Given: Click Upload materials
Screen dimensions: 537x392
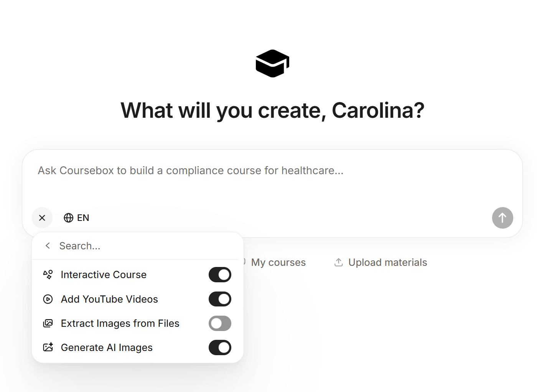Looking at the screenshot, I should point(387,262).
